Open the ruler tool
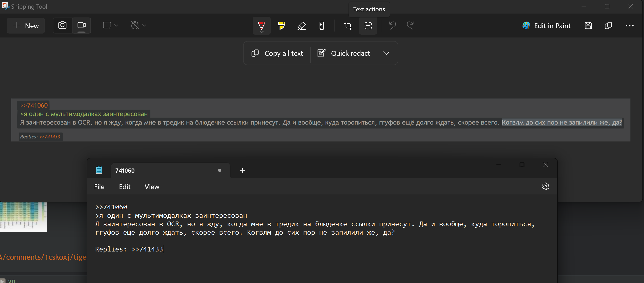Image resolution: width=644 pixels, height=283 pixels. coord(322,26)
